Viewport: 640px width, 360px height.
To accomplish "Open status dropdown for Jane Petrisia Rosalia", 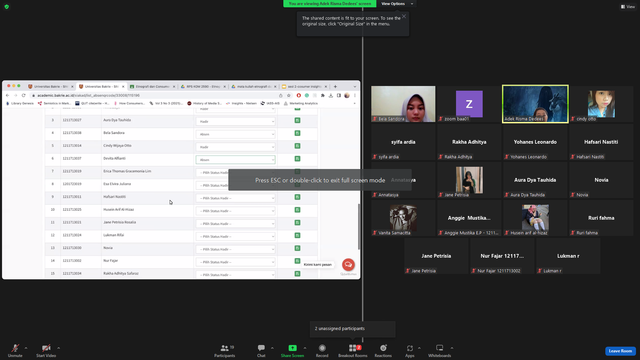I will tap(236, 224).
